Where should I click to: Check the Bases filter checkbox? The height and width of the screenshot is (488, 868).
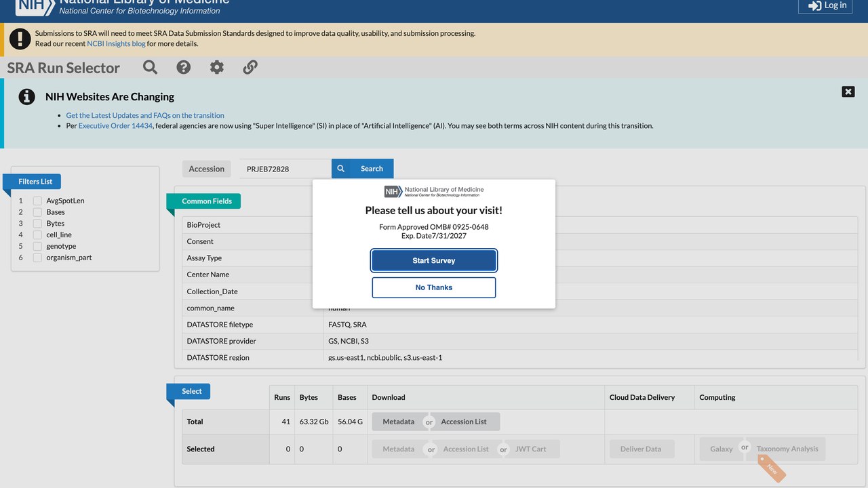click(38, 212)
